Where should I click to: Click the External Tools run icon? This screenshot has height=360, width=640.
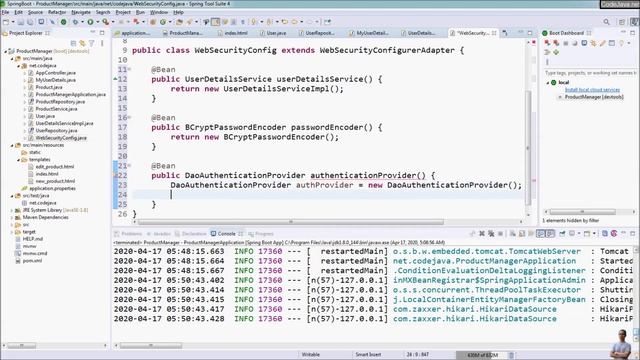coord(105,22)
